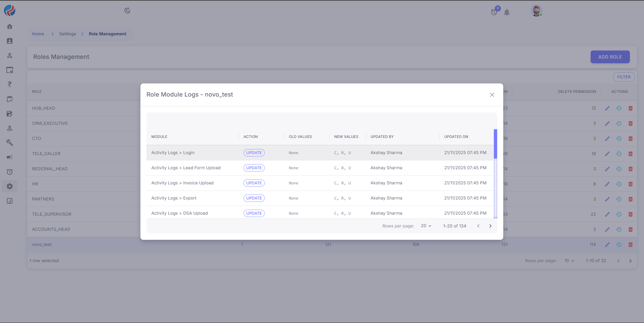This screenshot has height=323, width=644.
Task: View history logs for CTO role
Action: 618,139
